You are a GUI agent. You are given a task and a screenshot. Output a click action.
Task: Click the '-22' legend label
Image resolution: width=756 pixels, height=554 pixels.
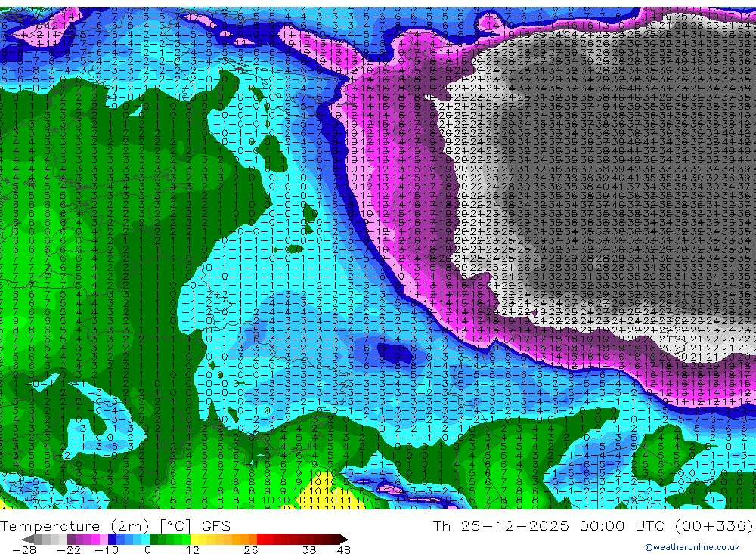point(69,550)
